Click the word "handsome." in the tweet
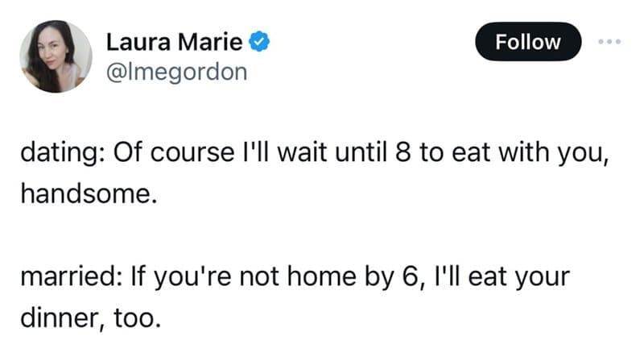 [x=85, y=193]
